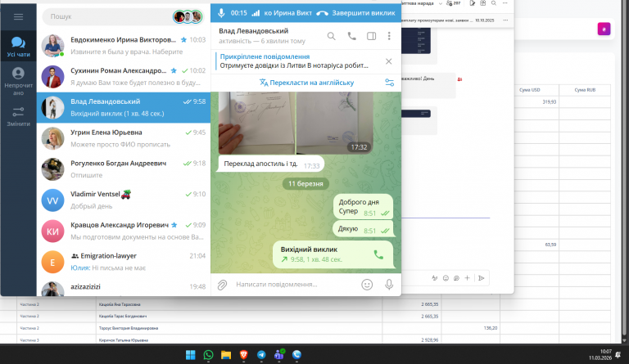Click the pink КИ avatar
This screenshot has height=364, width=629.
(x=52, y=231)
